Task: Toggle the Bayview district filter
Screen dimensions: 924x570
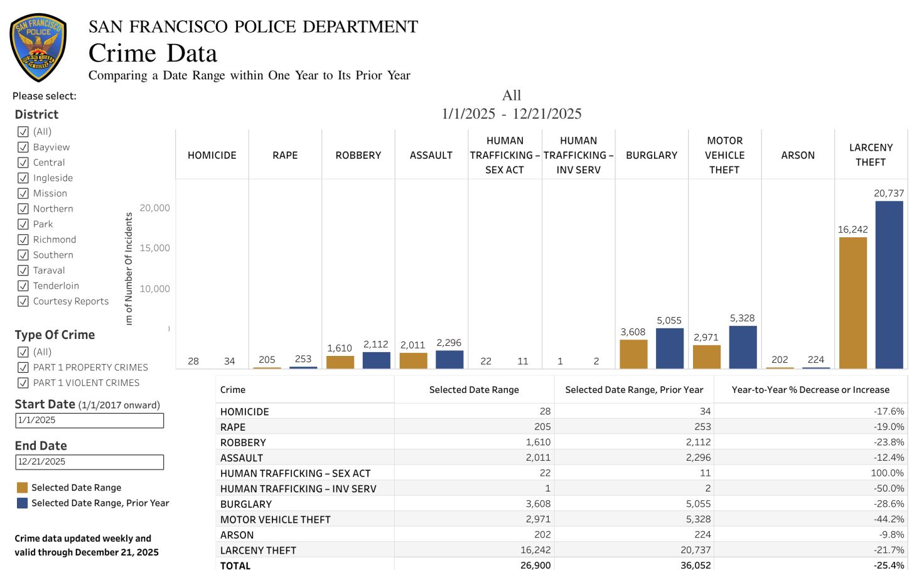Action: 23,147
